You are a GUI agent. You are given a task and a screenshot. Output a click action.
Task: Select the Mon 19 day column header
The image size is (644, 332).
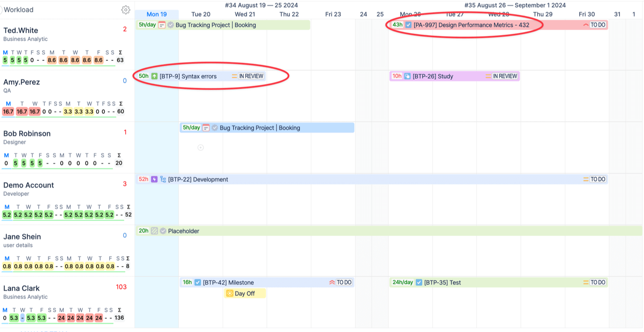point(157,14)
